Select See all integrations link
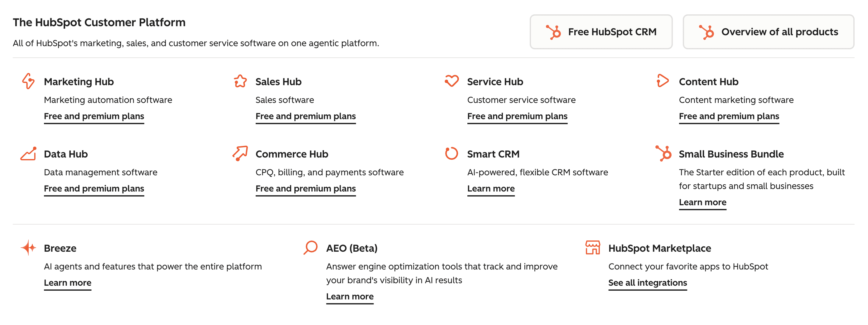The width and height of the screenshot is (868, 325). (x=648, y=283)
